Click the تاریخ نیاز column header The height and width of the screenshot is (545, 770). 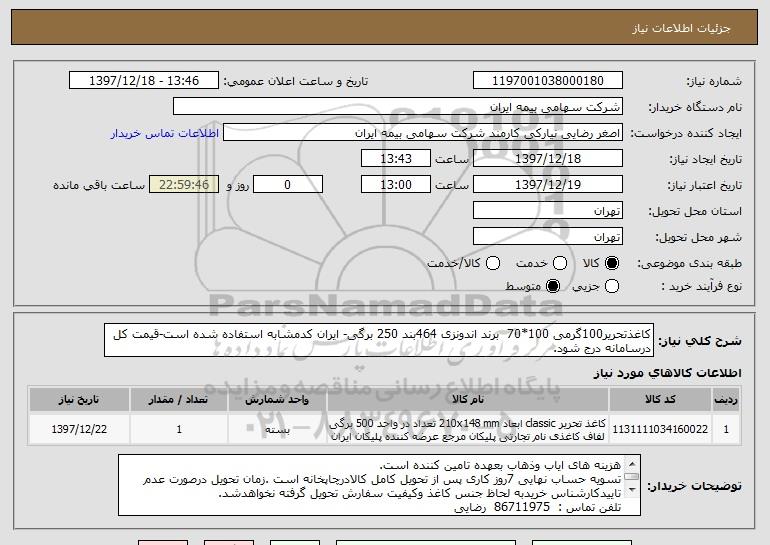(x=79, y=400)
